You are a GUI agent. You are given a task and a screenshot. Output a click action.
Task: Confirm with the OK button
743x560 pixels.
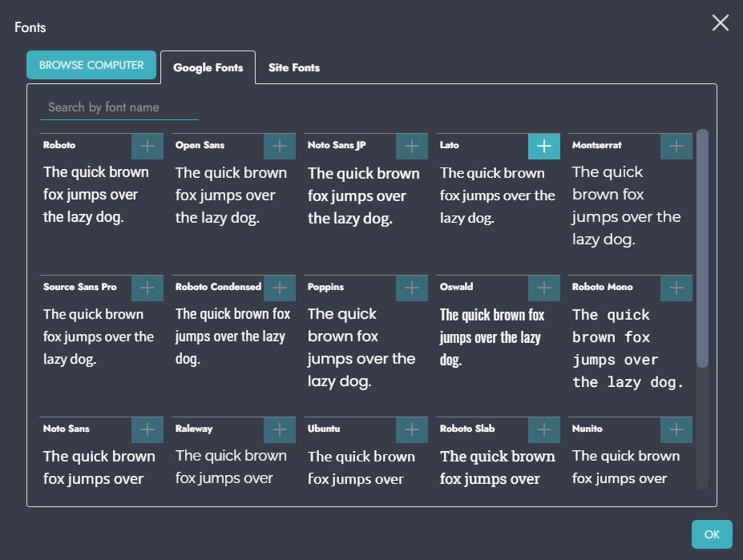(x=712, y=534)
